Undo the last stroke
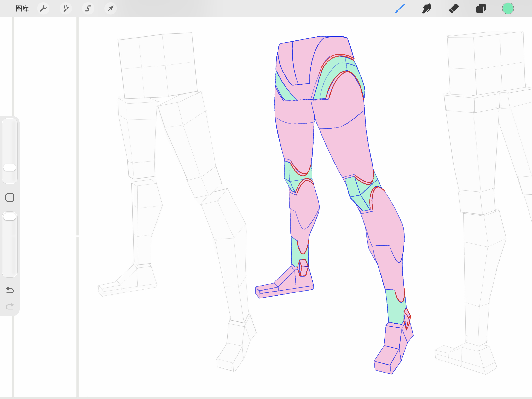The height and width of the screenshot is (399, 532). coord(10,290)
